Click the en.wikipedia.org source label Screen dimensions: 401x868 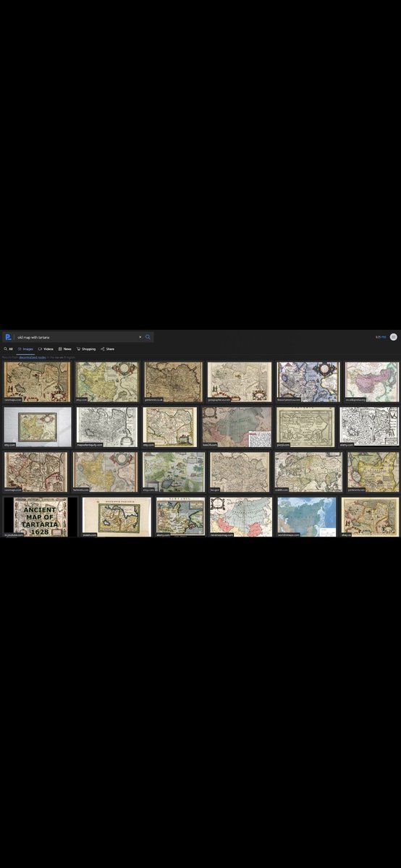tap(356, 399)
